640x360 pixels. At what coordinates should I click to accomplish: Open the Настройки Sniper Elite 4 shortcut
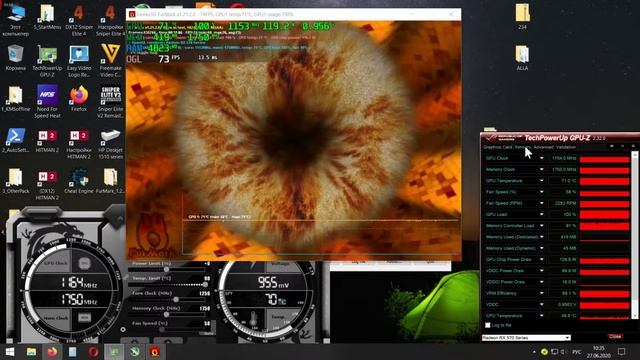point(110,20)
